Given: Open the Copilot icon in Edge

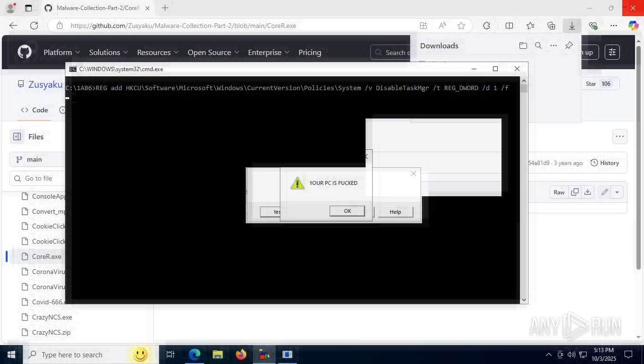Looking at the screenshot, I should [633, 26].
